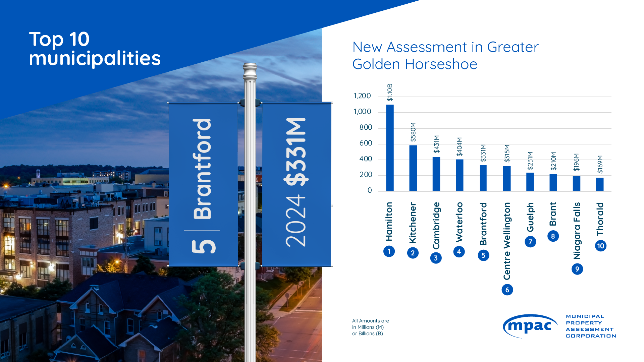The image size is (644, 362).
Task: Click the rank 5 circle badge under Brantford label
Action: 483,255
